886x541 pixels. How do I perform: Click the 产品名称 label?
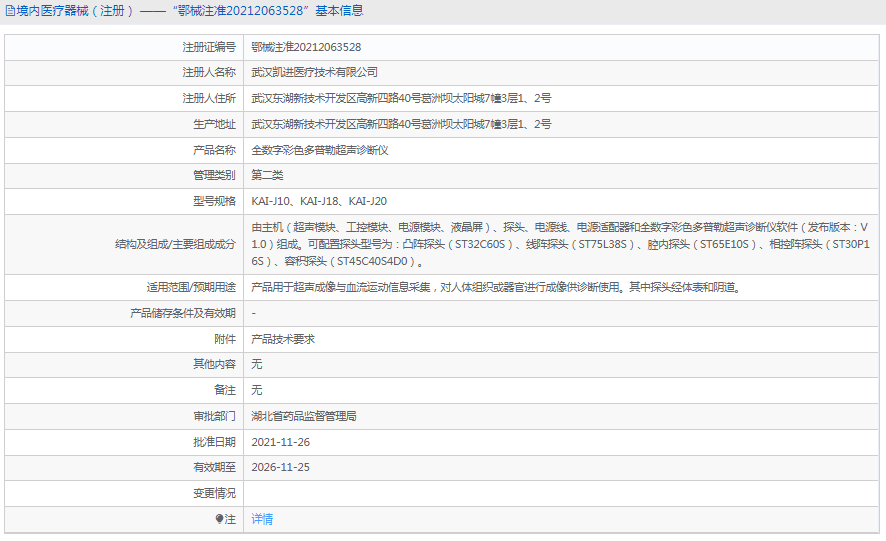coord(214,150)
